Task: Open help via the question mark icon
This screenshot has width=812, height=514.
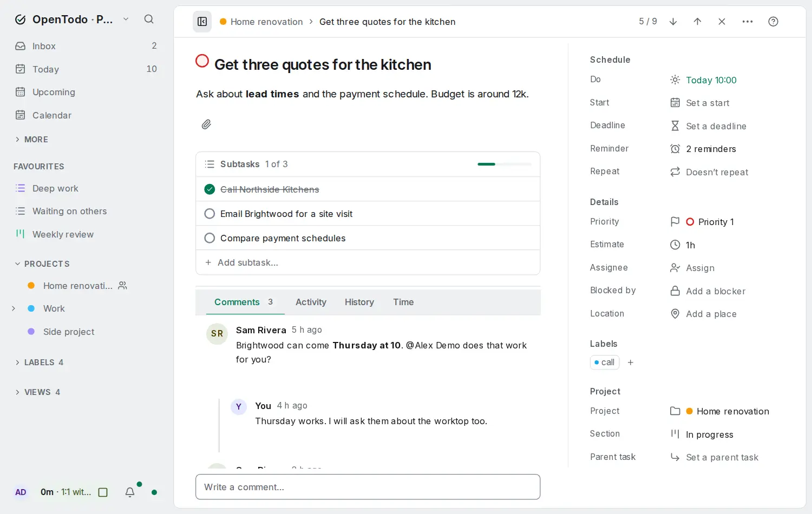Action: (773, 22)
